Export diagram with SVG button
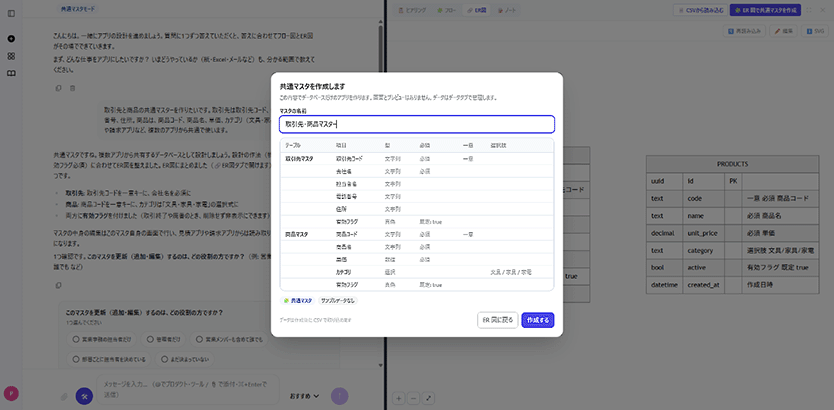 815,31
